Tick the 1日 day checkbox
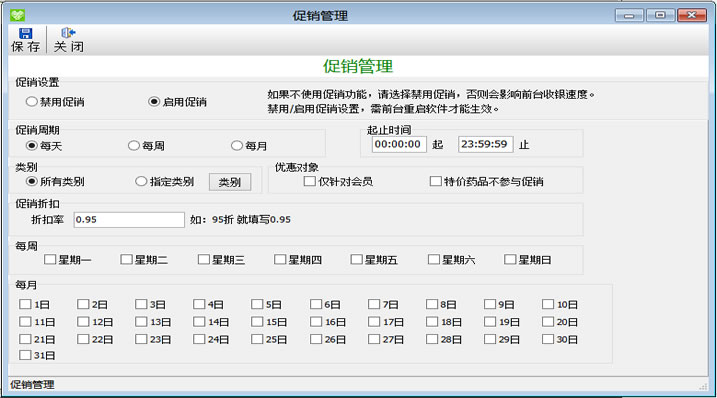The height and width of the screenshot is (398, 717). 25,304
